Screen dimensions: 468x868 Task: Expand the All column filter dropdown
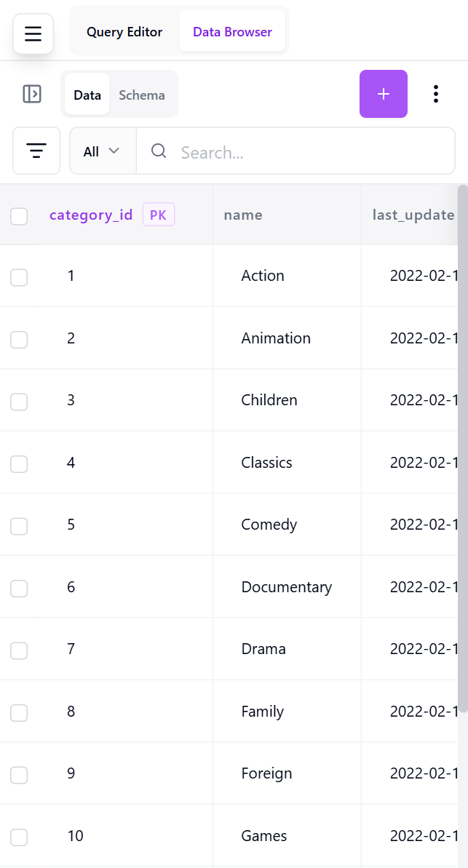[102, 151]
